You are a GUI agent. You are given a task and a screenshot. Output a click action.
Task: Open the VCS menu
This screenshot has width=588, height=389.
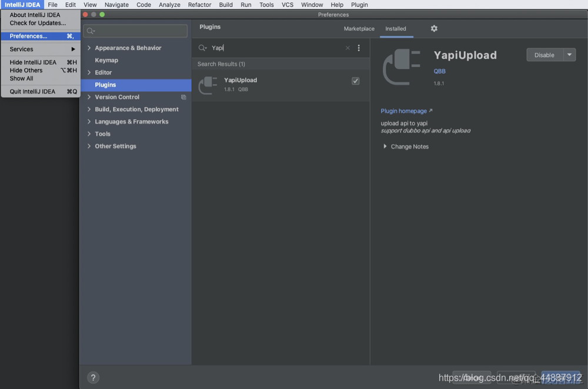(x=288, y=5)
